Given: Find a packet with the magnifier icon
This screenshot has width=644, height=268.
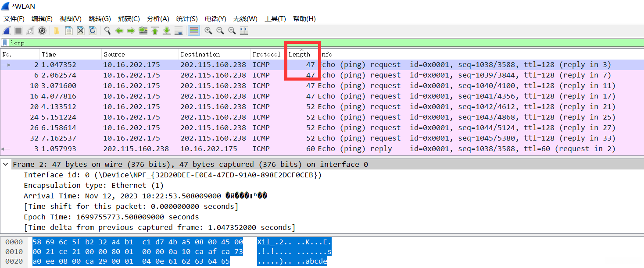Looking at the screenshot, I should coord(107,31).
